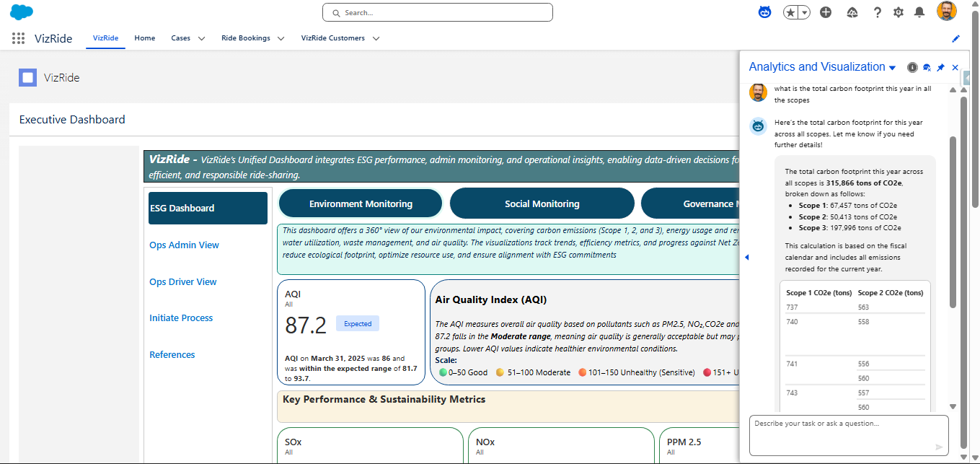980x464 pixels.
Task: Click the Initiate Process link
Action: 181,318
